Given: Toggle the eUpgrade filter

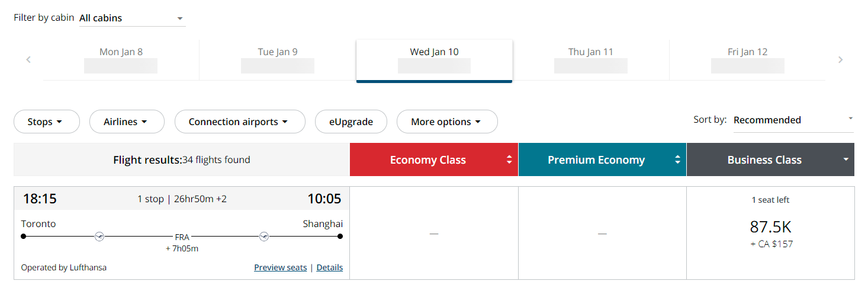Looking at the screenshot, I should click(351, 122).
